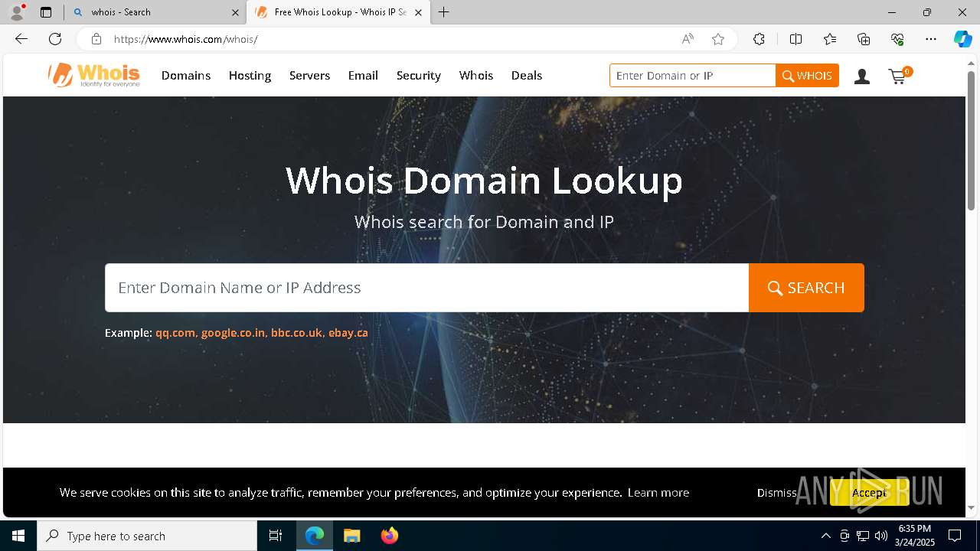
Task: Open the network status icon
Action: click(x=862, y=536)
